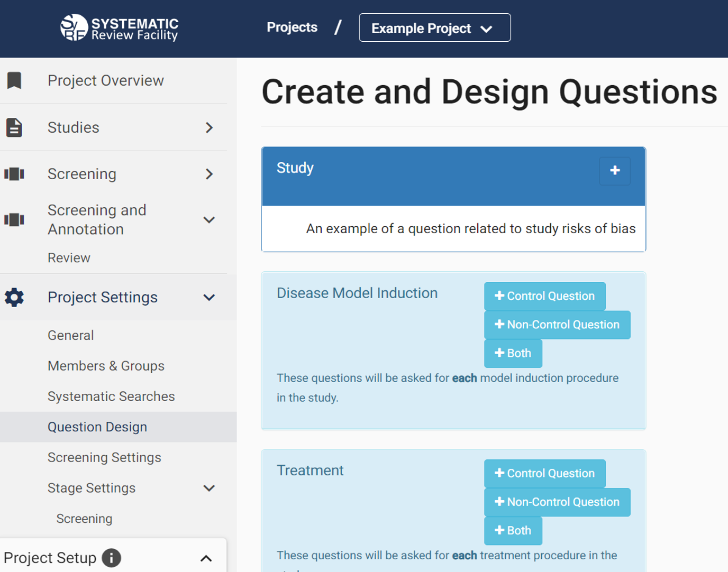Go to Members & Groups settings
This screenshot has width=728, height=572.
point(106,366)
